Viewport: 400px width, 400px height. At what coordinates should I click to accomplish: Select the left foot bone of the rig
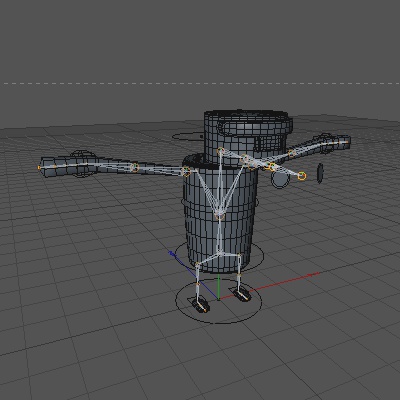click(201, 305)
